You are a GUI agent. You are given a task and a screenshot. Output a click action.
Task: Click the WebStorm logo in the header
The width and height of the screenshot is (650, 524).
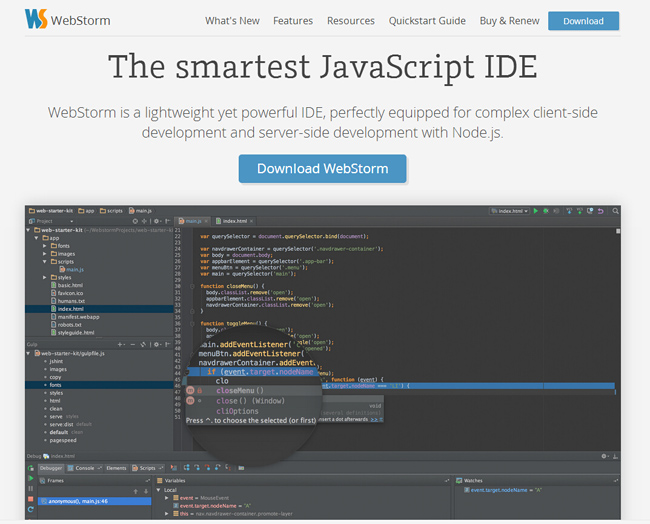[68, 19]
